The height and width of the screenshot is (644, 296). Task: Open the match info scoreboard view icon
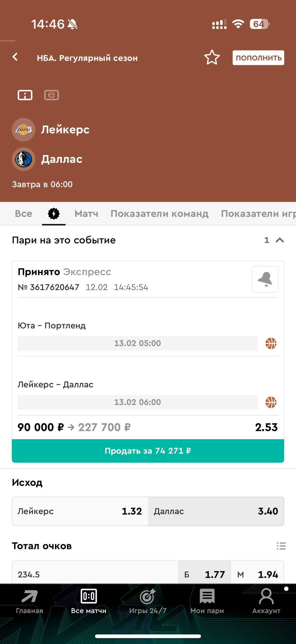tap(25, 95)
